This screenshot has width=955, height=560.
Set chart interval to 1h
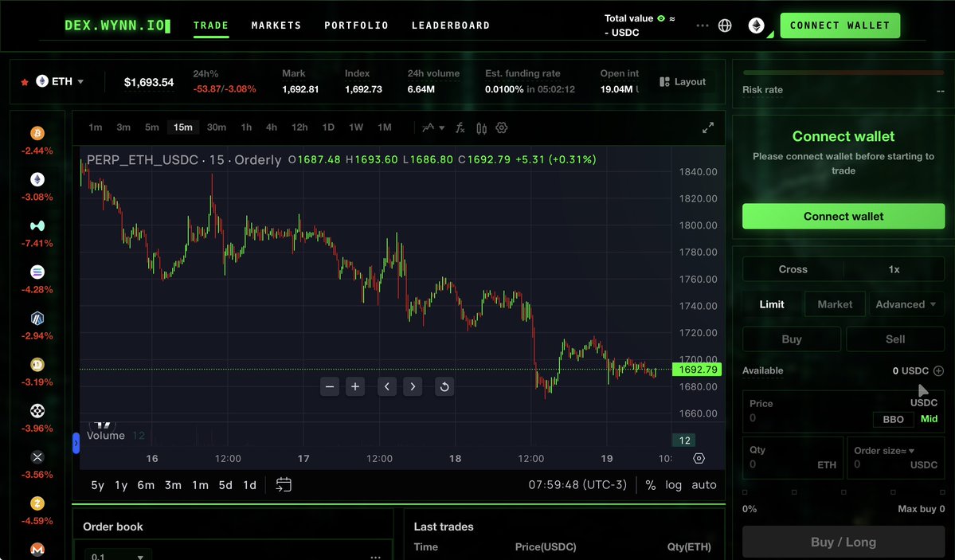(246, 127)
